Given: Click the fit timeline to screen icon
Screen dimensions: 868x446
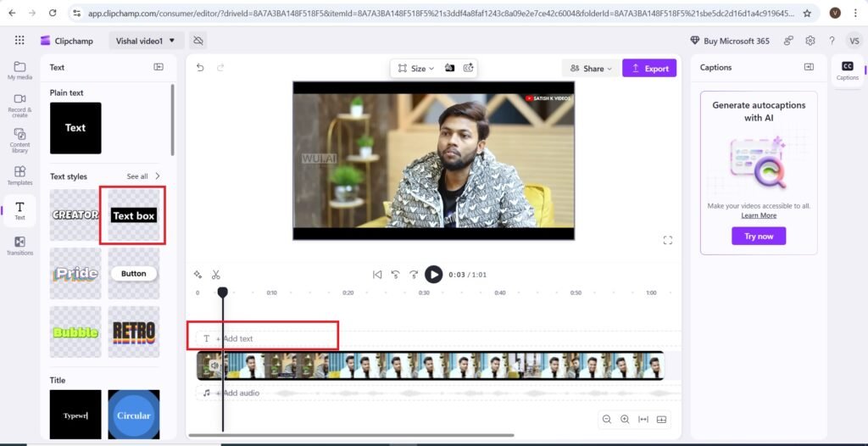Looking at the screenshot, I should pyautogui.click(x=643, y=419).
